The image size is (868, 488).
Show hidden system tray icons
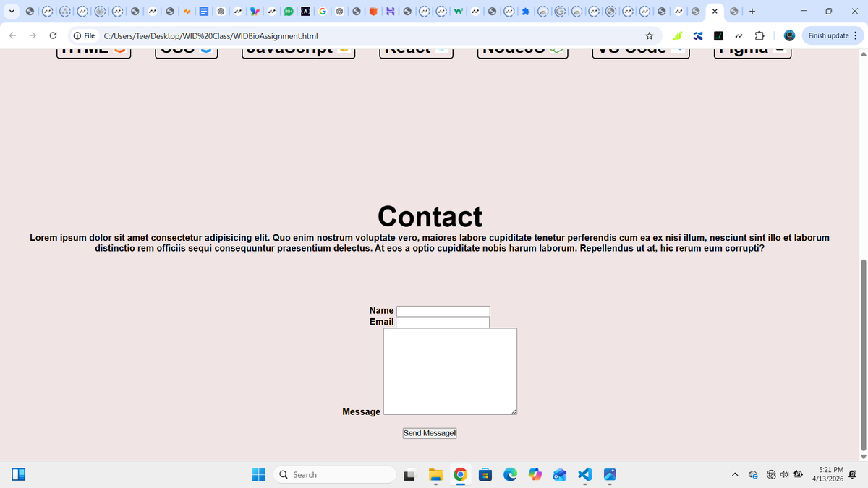click(735, 475)
